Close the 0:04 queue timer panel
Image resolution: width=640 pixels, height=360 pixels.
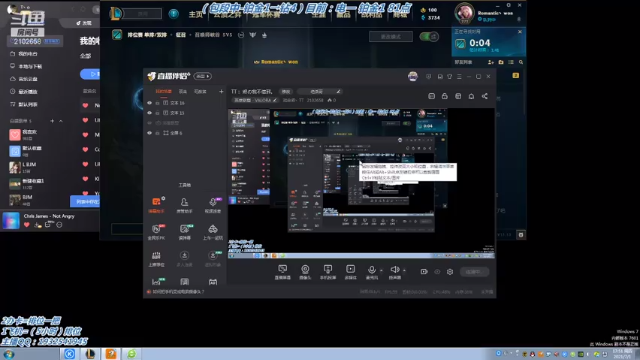(520, 31)
